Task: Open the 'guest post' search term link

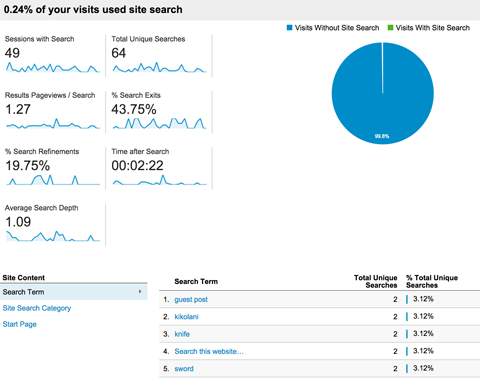Action: tap(191, 300)
